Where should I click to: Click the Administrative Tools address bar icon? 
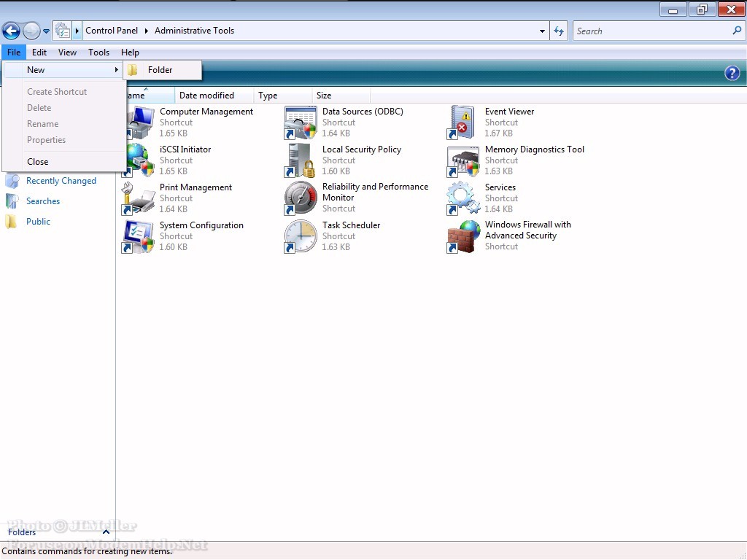click(x=63, y=31)
